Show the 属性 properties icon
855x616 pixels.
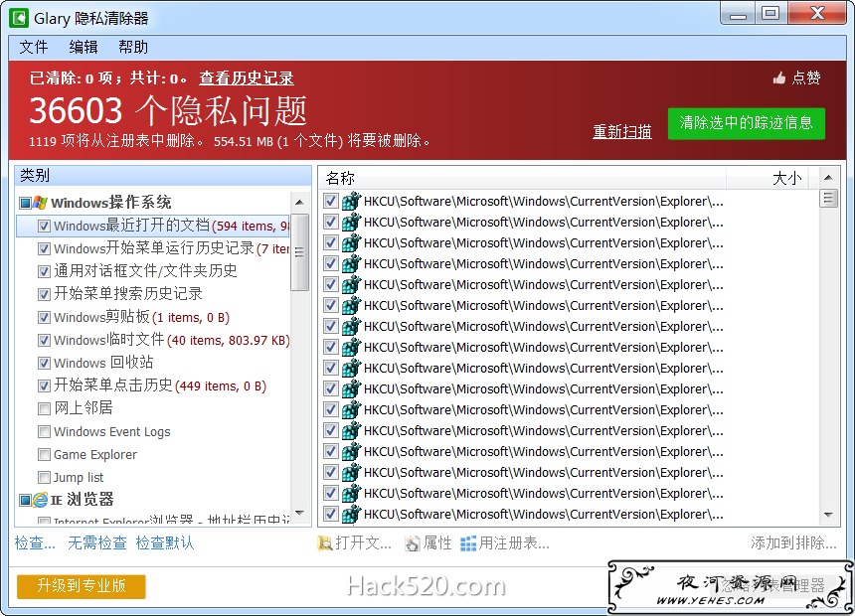(x=413, y=542)
